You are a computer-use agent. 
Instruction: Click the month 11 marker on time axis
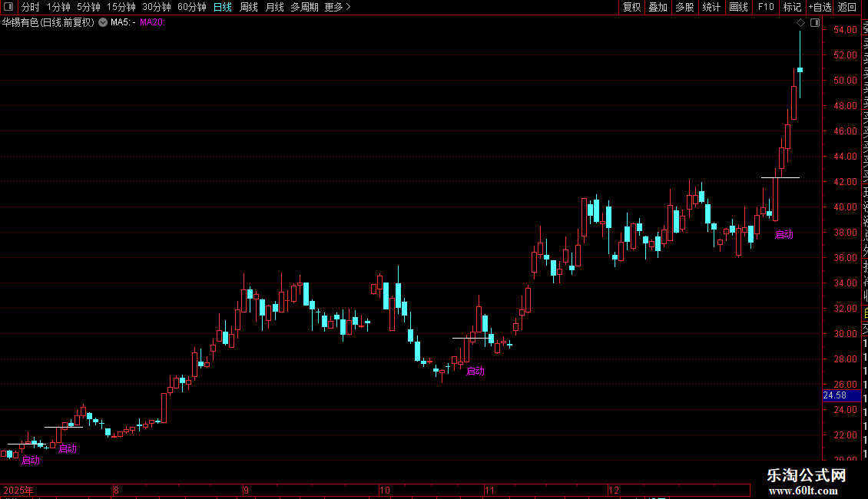click(x=489, y=490)
